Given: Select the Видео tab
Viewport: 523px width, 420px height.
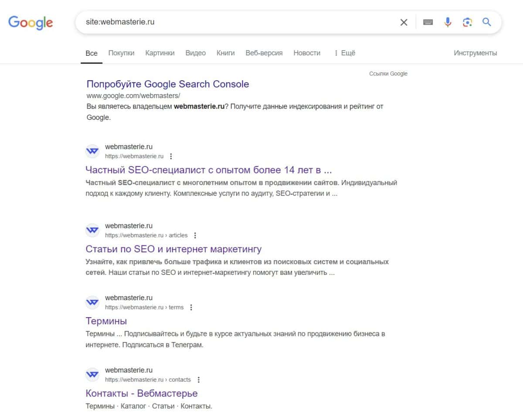Looking at the screenshot, I should pos(195,53).
